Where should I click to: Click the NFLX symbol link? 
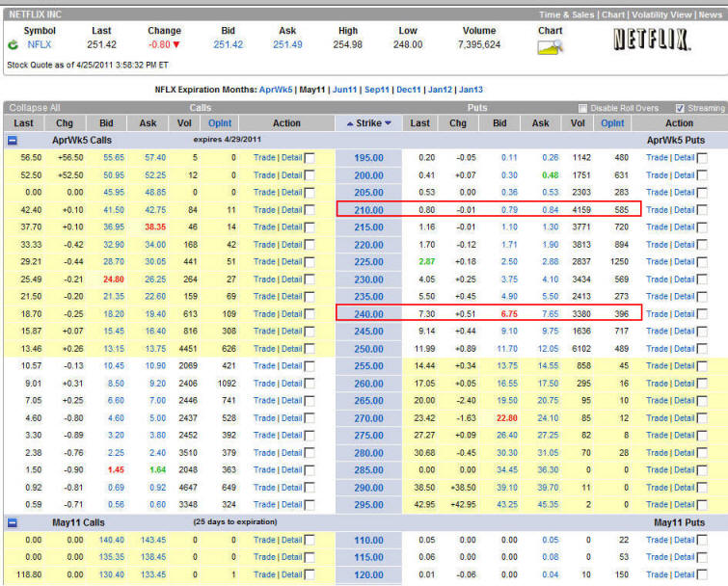click(40, 44)
